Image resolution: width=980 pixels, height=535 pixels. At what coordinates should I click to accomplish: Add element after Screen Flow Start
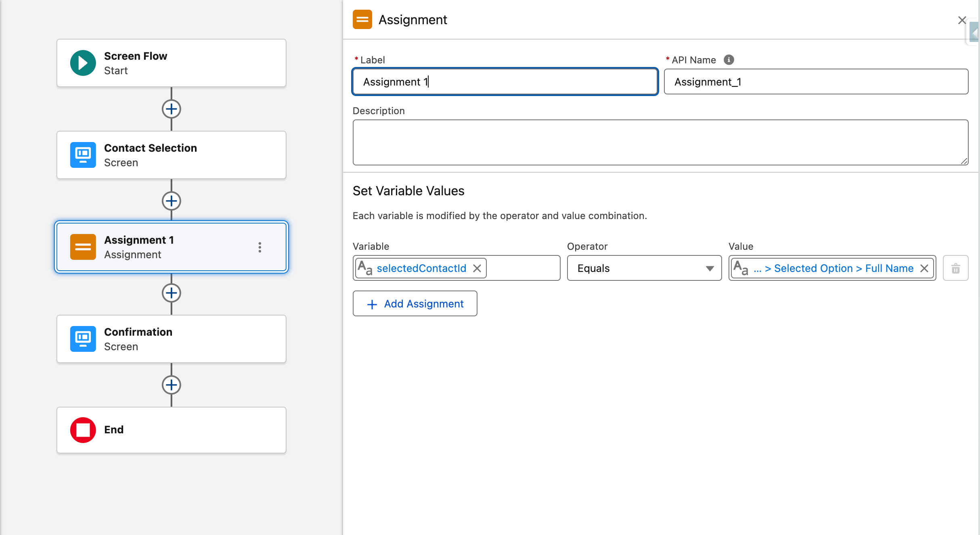172,109
